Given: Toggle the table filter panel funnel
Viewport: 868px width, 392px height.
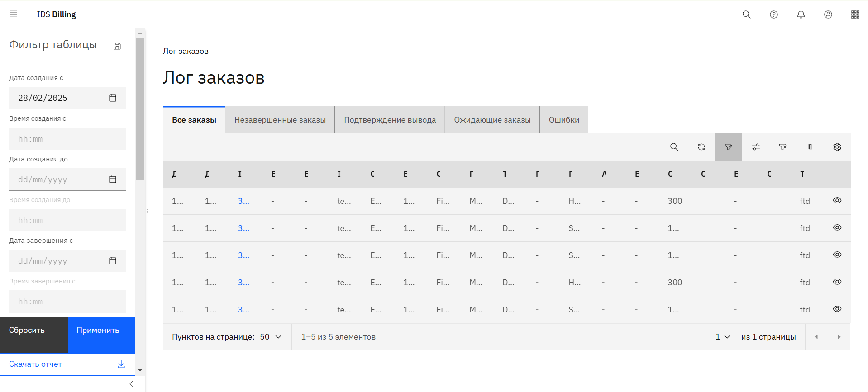Looking at the screenshot, I should click(729, 147).
